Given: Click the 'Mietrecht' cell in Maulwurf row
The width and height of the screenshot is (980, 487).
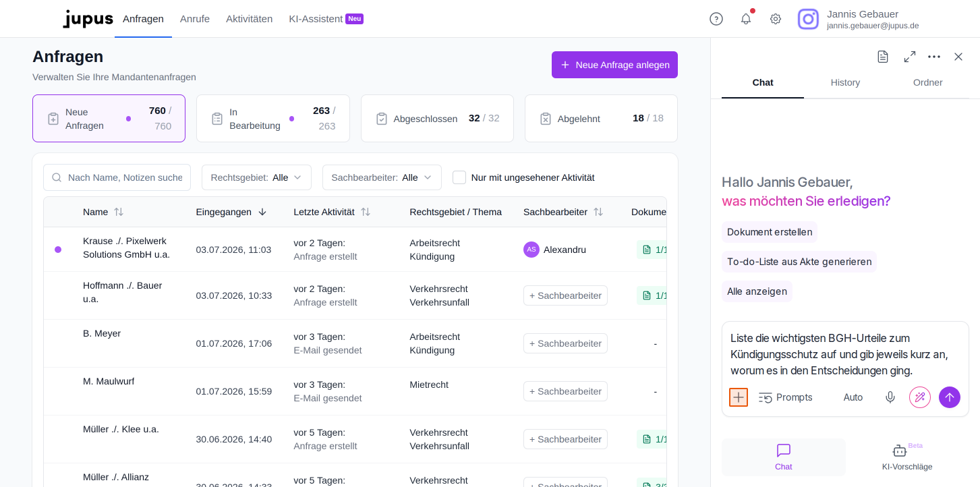Looking at the screenshot, I should [429, 384].
